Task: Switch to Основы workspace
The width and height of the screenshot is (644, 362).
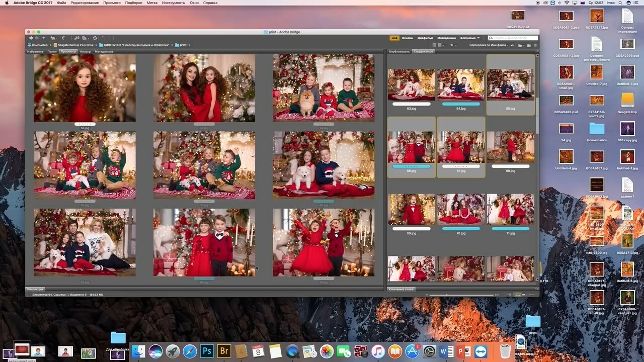Action: point(408,38)
